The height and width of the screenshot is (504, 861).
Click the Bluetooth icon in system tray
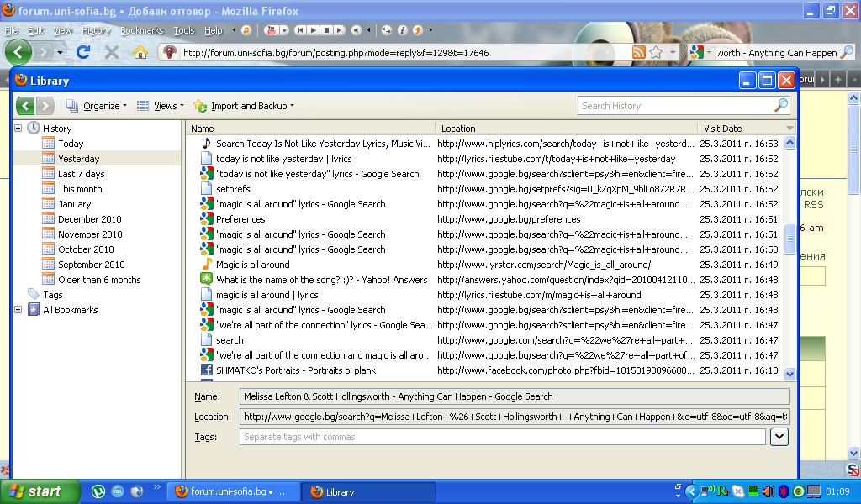click(782, 491)
